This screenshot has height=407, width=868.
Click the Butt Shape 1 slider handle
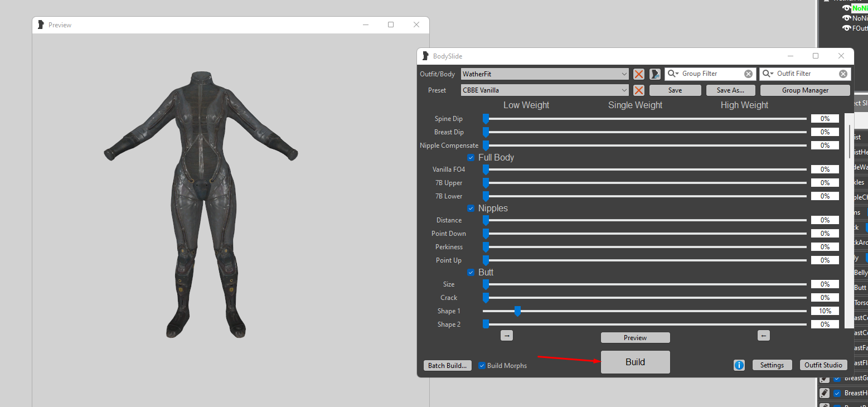[x=517, y=311]
